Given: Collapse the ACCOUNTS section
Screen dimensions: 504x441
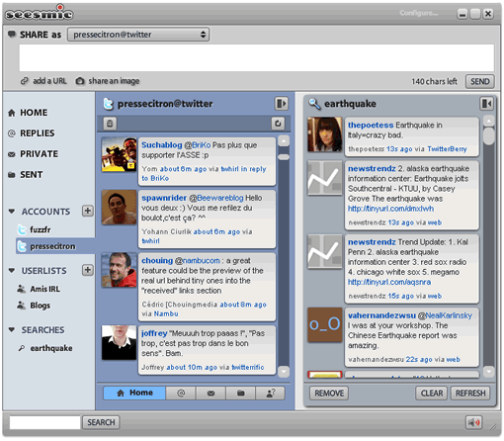Looking at the screenshot, I should pyautogui.click(x=12, y=212).
